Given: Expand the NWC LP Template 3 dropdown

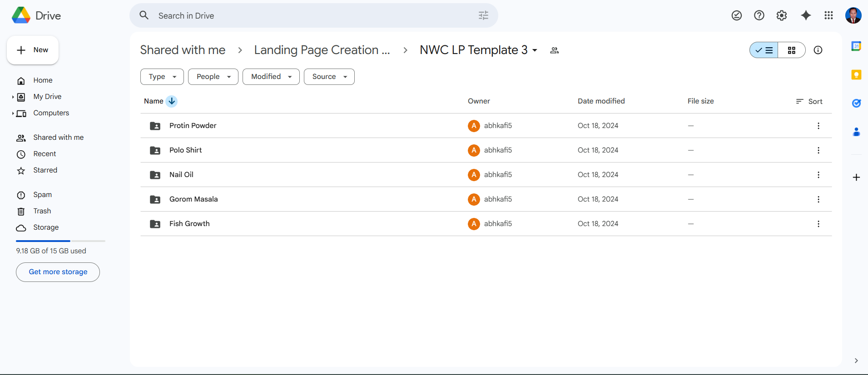Looking at the screenshot, I should (535, 50).
